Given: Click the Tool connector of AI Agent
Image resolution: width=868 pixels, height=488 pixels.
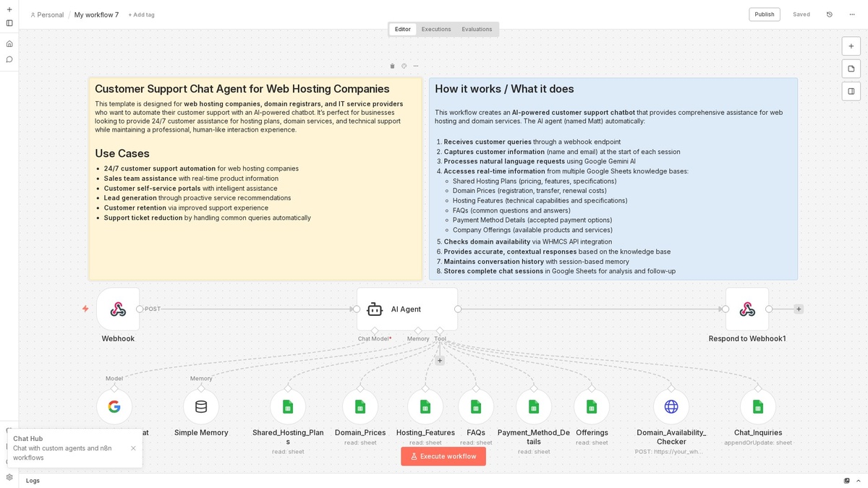Looking at the screenshot, I should (440, 330).
